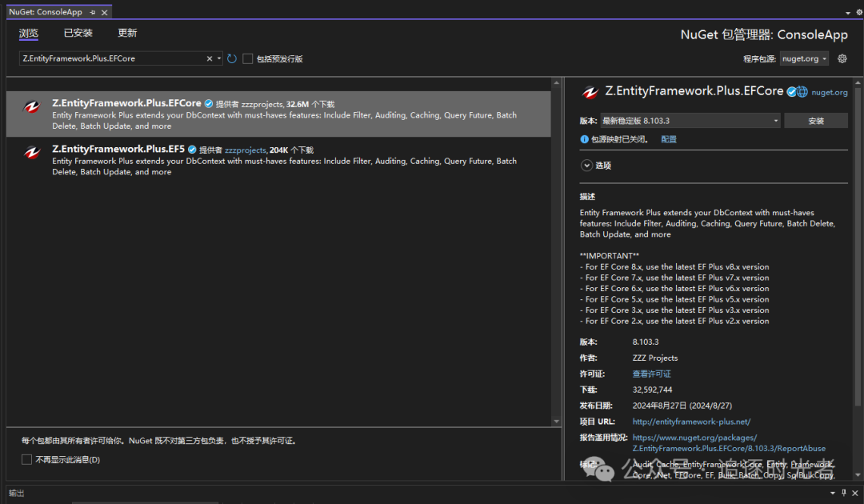
Task: Pin the 输出 (Output) panel
Action: click(x=844, y=493)
